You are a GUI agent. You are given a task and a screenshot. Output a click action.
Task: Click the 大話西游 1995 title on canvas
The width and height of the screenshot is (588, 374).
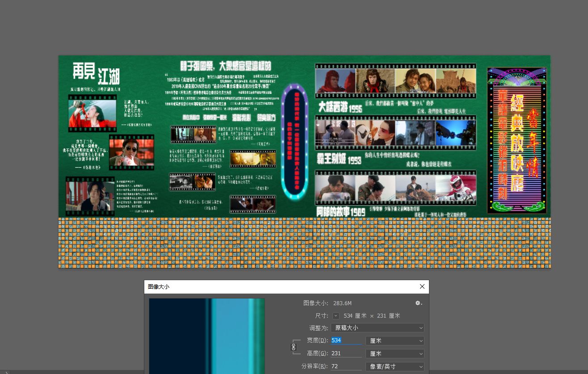point(340,108)
